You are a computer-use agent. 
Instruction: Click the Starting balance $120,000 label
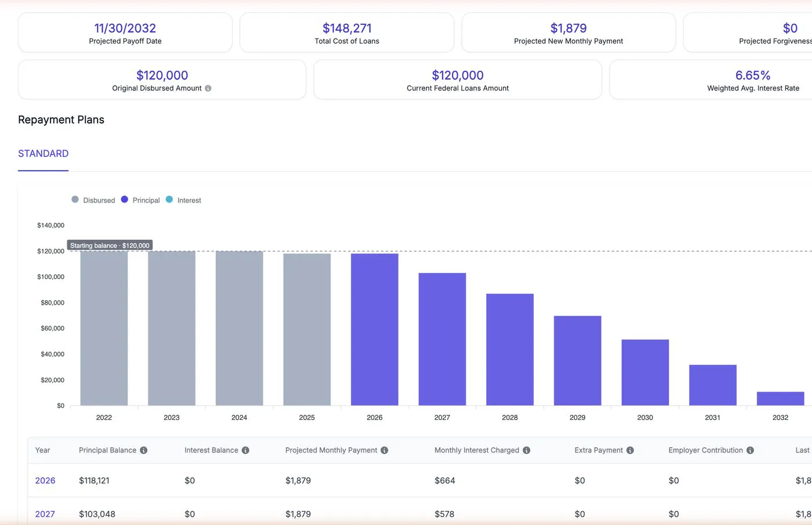pyautogui.click(x=110, y=245)
